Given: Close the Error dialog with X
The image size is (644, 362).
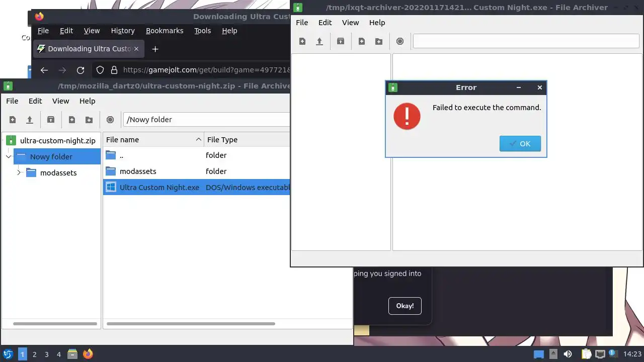Looking at the screenshot, I should pyautogui.click(x=540, y=87).
